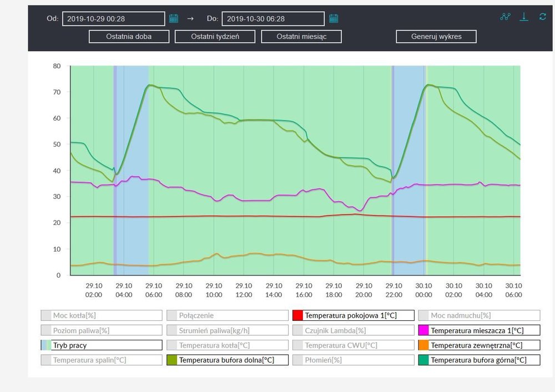
Task: Click the orange 'Temperatura zewnętrzna' color swatch
Action: click(424, 345)
